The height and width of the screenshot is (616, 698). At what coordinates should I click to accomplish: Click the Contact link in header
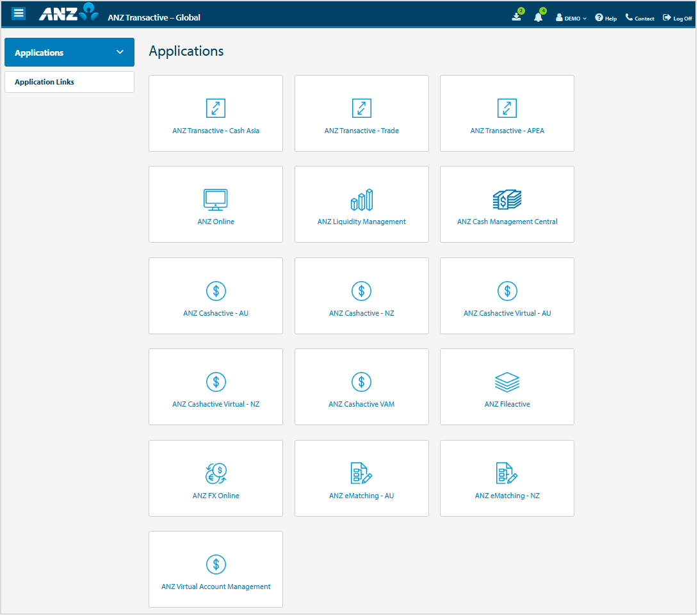pos(640,18)
